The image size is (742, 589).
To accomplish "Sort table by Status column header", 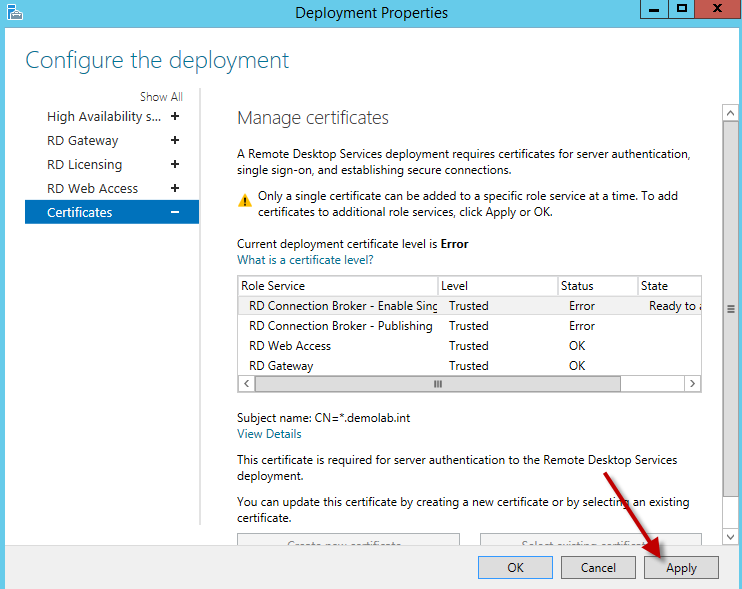I will click(595, 286).
